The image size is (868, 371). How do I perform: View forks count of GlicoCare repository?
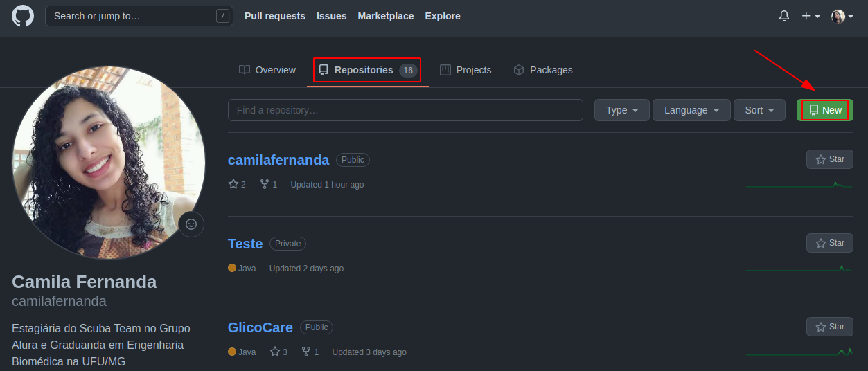(x=310, y=352)
